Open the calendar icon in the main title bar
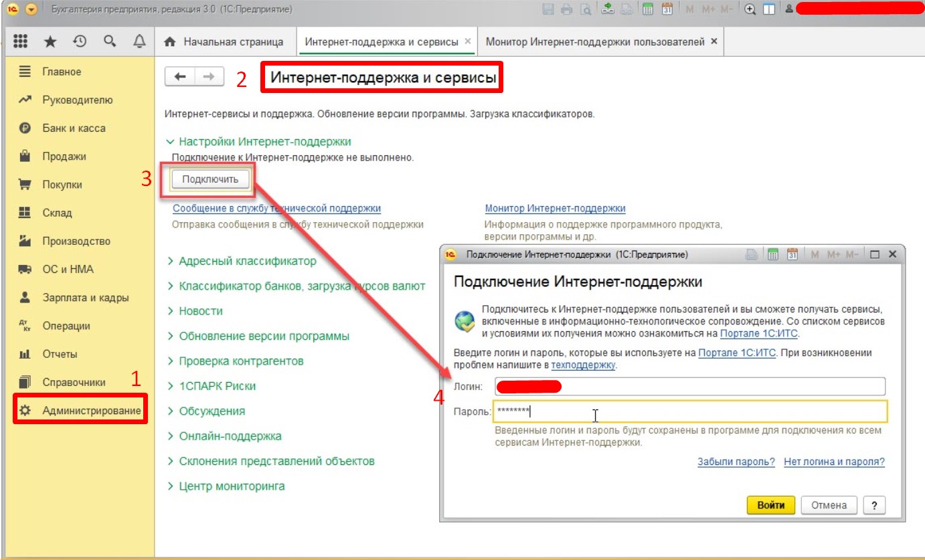This screenshot has width=925, height=560. [667, 9]
